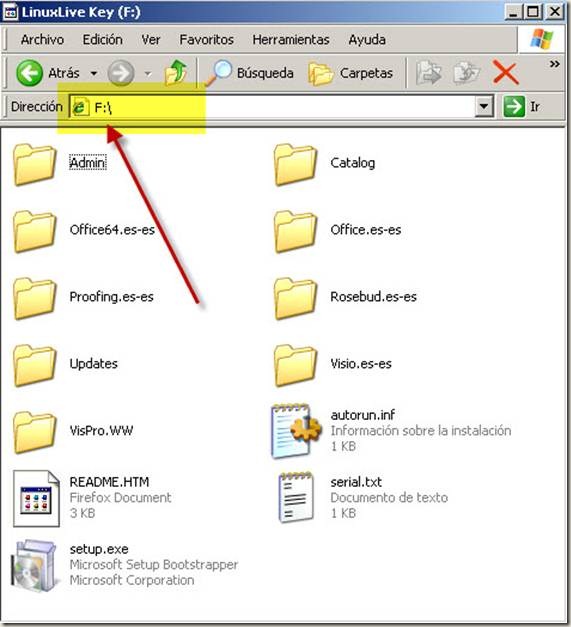The image size is (571, 627).
Task: Select the setup.exe installer icon
Action: 34,565
